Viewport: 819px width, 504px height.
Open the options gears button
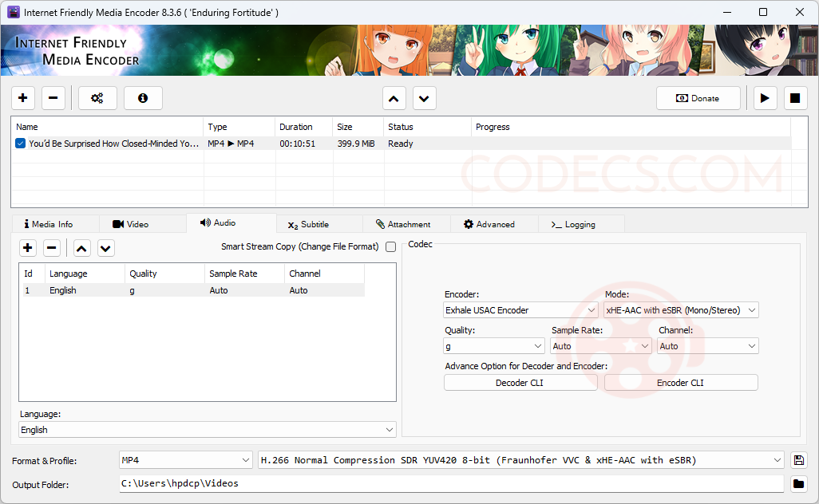97,98
